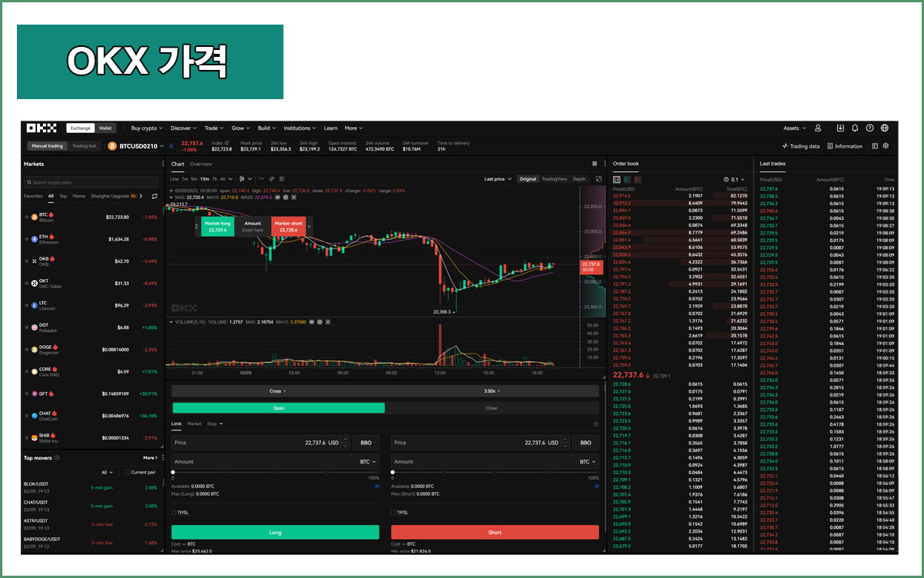
Task: Switch chart to Depth mode
Action: pos(579,179)
